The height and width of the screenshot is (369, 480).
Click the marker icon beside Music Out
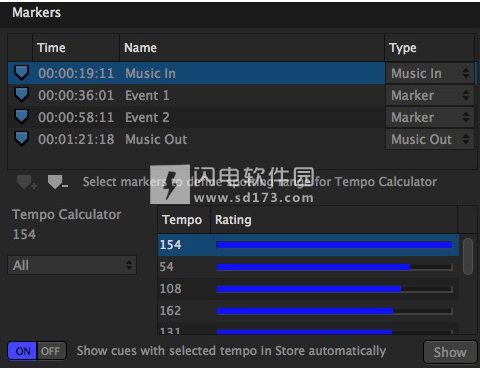(x=22, y=139)
